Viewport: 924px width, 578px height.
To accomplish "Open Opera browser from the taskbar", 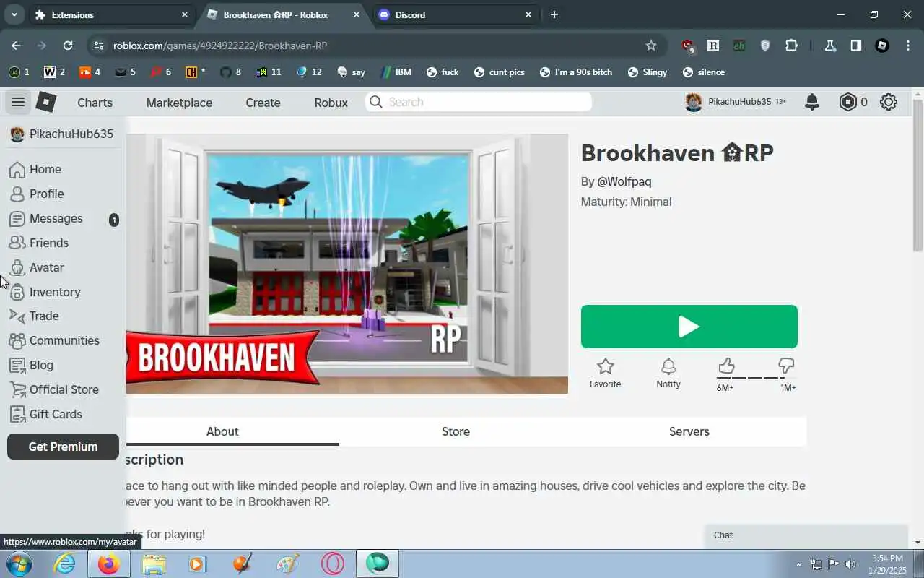I will point(333,563).
